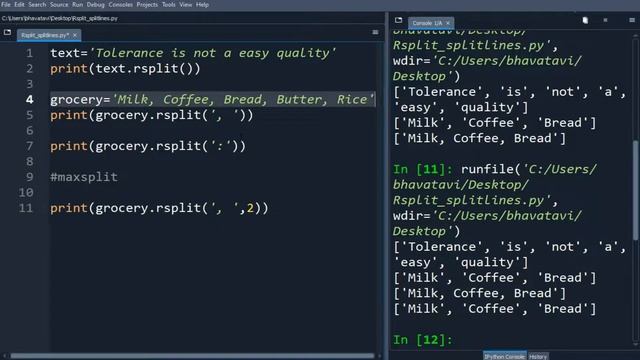Click the In [12]: console prompt
Image resolution: width=640 pixels, height=360 pixels.
(x=422, y=340)
